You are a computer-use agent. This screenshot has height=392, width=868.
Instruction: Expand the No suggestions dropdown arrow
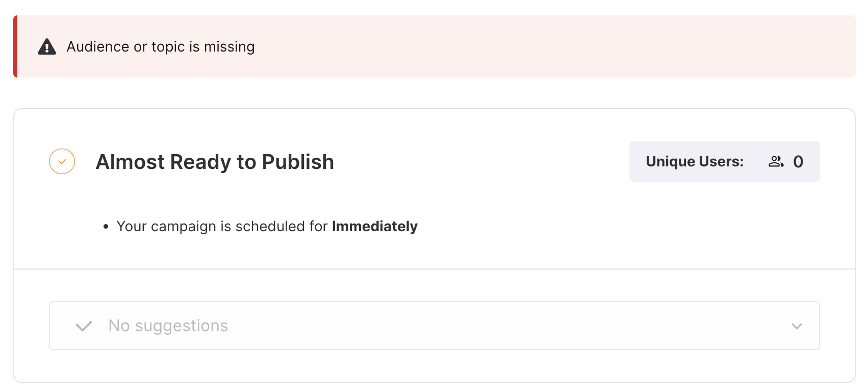[x=797, y=326]
